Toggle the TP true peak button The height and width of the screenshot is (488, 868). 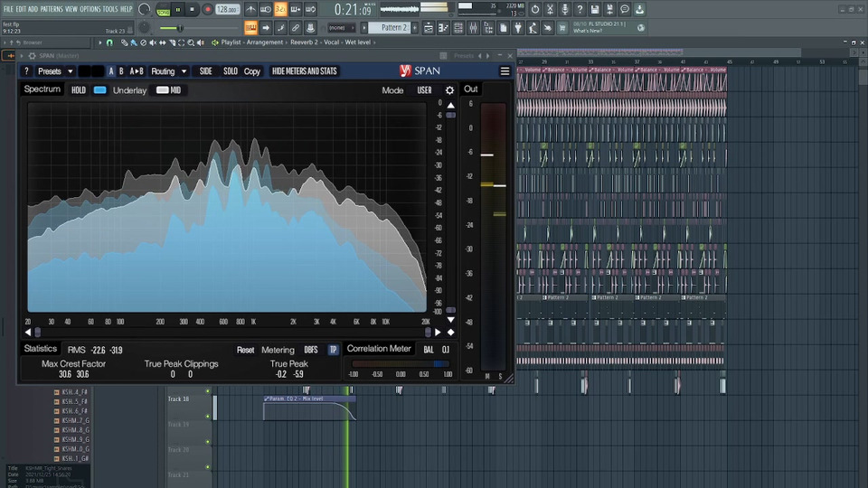[x=334, y=350]
